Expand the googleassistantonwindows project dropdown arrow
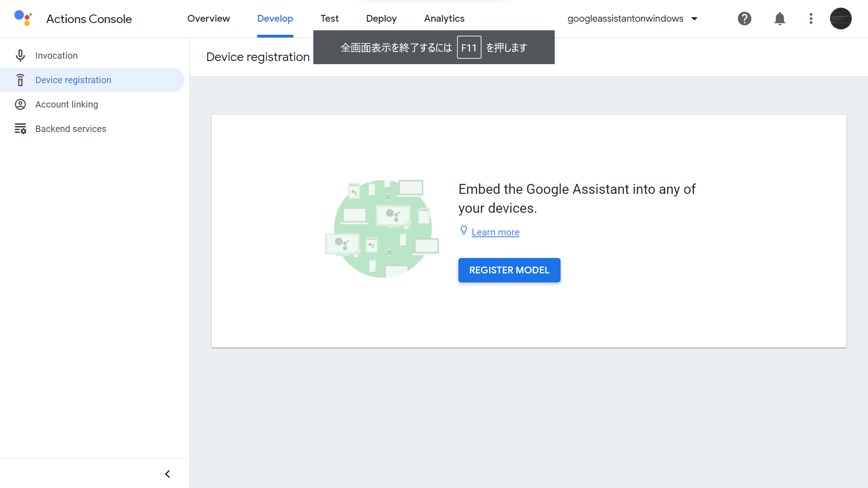Viewport: 868px width, 488px height. coord(694,19)
